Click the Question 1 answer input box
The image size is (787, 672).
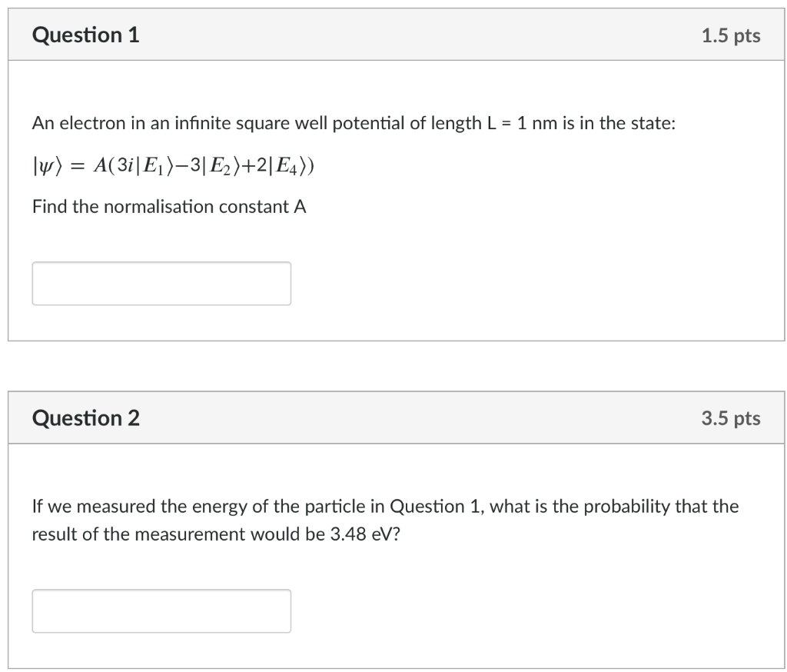click(161, 283)
